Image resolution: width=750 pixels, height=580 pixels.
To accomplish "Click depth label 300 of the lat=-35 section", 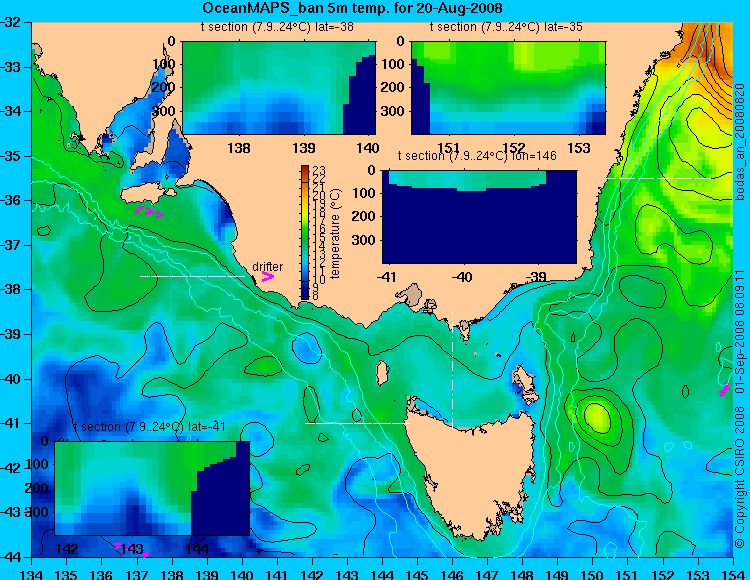I will 395,111.
